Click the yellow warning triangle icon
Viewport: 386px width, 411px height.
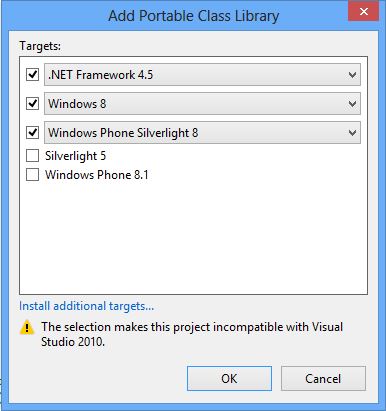tap(27, 327)
